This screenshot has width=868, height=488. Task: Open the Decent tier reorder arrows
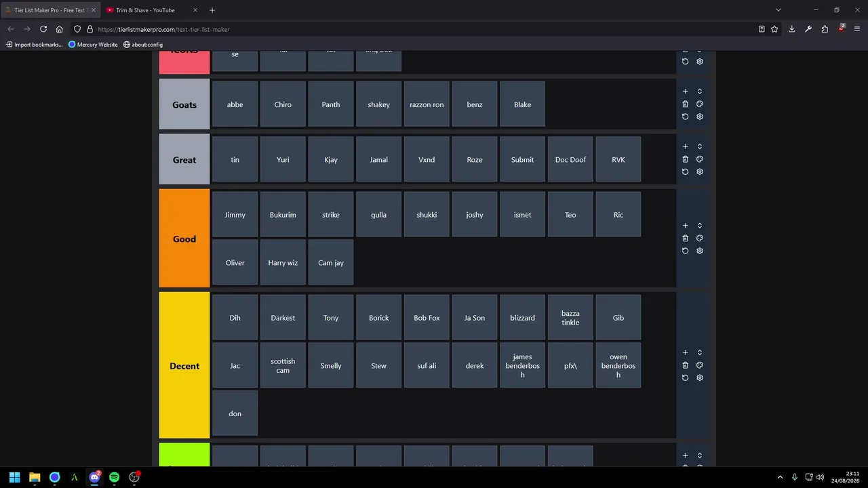pos(700,352)
